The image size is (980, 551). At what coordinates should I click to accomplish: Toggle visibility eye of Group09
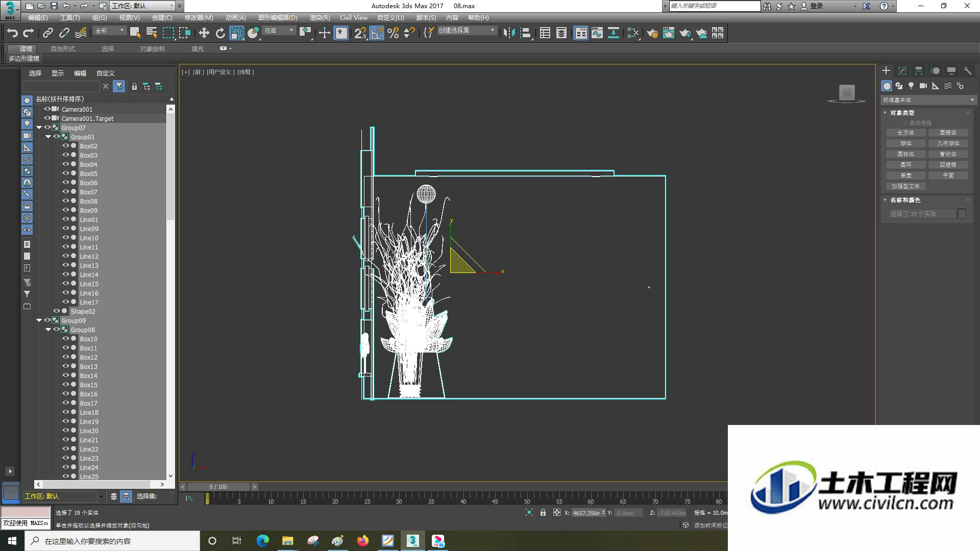pyautogui.click(x=47, y=320)
